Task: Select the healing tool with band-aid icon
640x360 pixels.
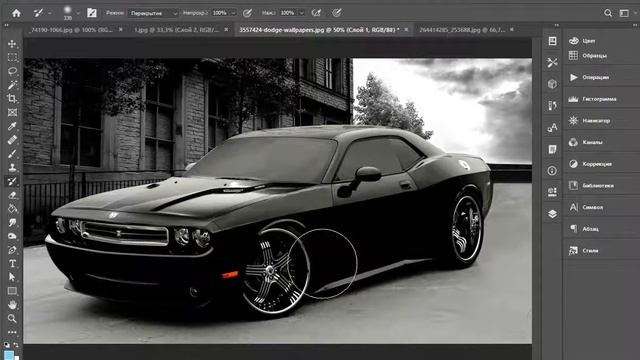Action: [12, 140]
